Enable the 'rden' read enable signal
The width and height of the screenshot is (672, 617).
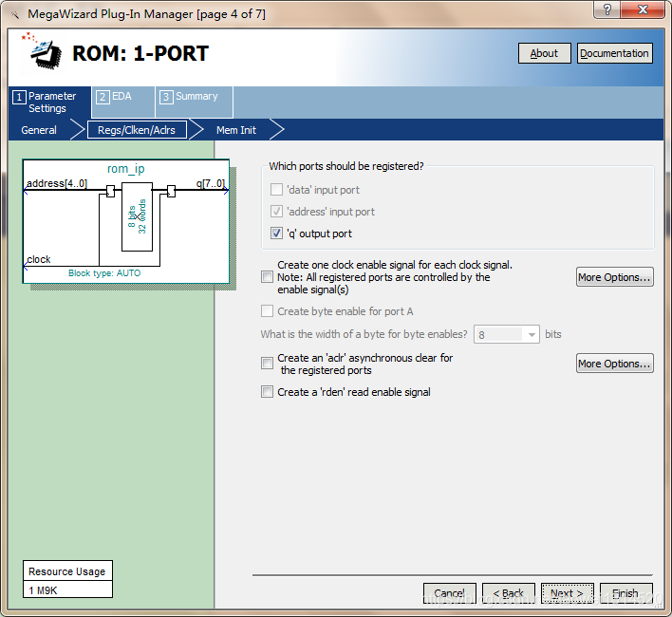point(267,392)
